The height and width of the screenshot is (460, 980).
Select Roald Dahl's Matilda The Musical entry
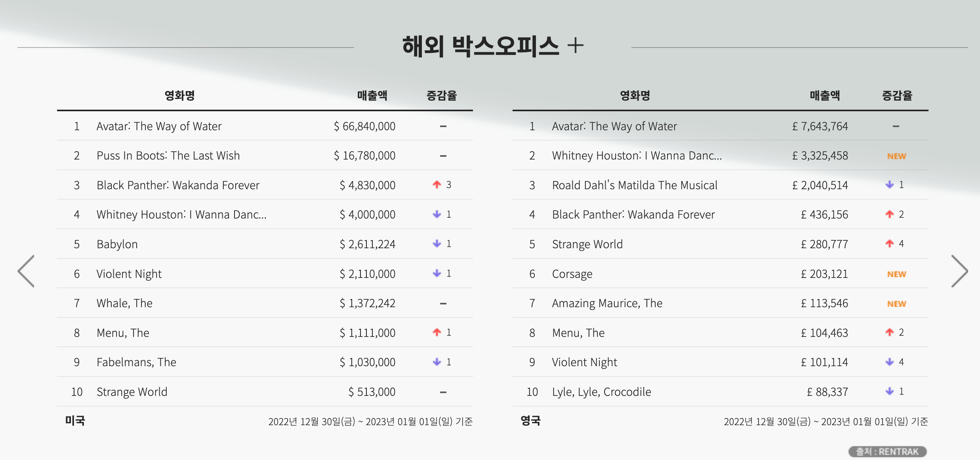[635, 185]
